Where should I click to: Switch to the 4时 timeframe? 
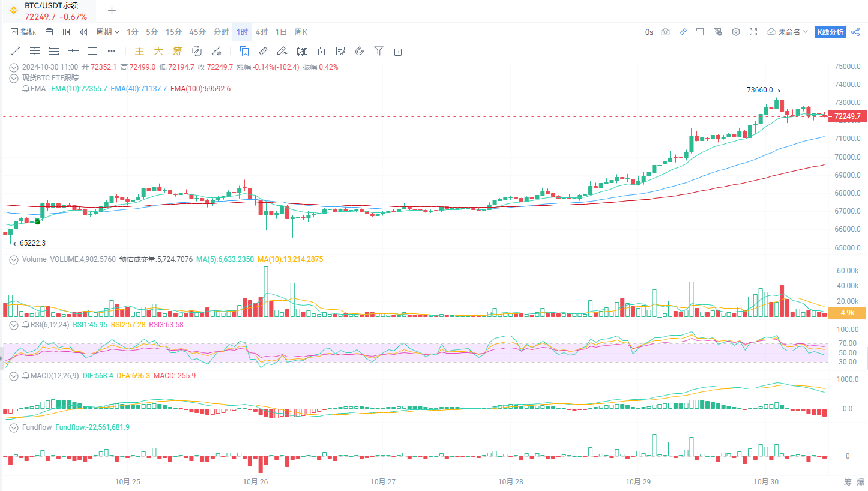[262, 32]
